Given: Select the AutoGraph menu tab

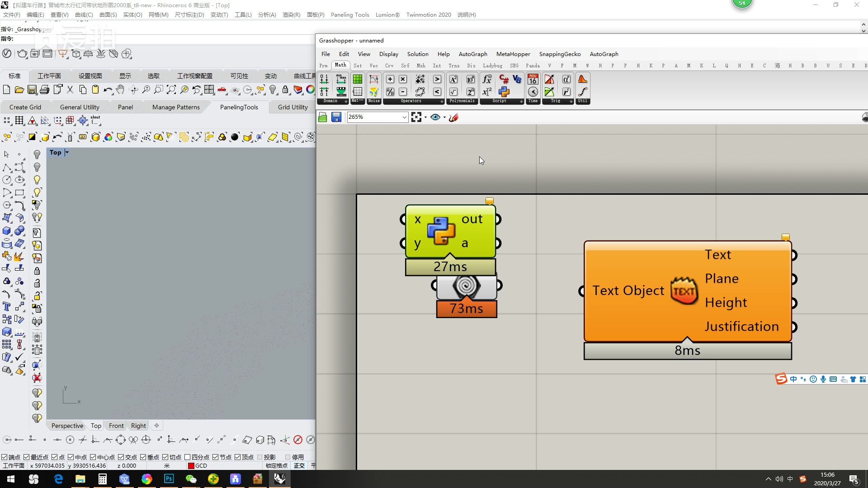Looking at the screenshot, I should (x=473, y=54).
